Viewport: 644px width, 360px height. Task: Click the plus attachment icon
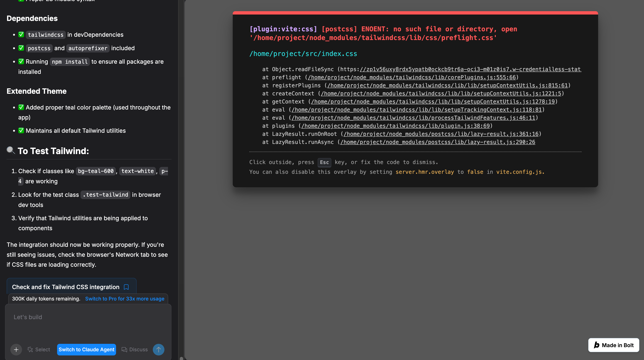pos(16,349)
